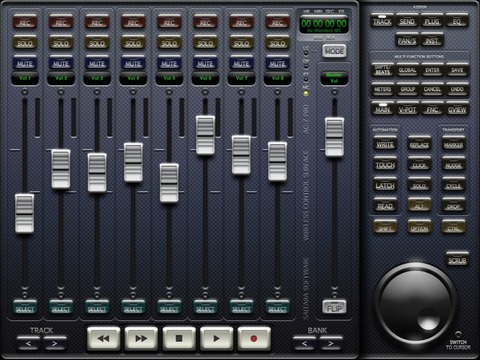Screen dimensions: 480x360
Task: Click the Switch to Cursor icon
Action: 458,334
